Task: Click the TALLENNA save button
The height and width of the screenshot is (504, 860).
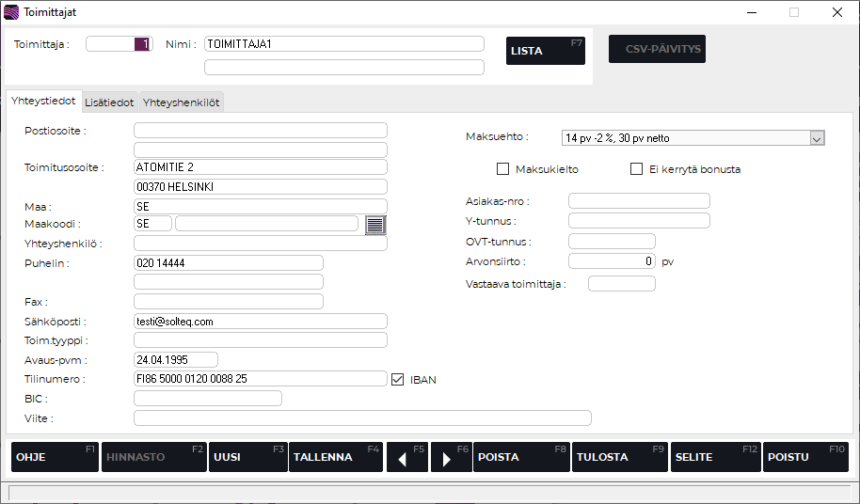Action: point(335,457)
